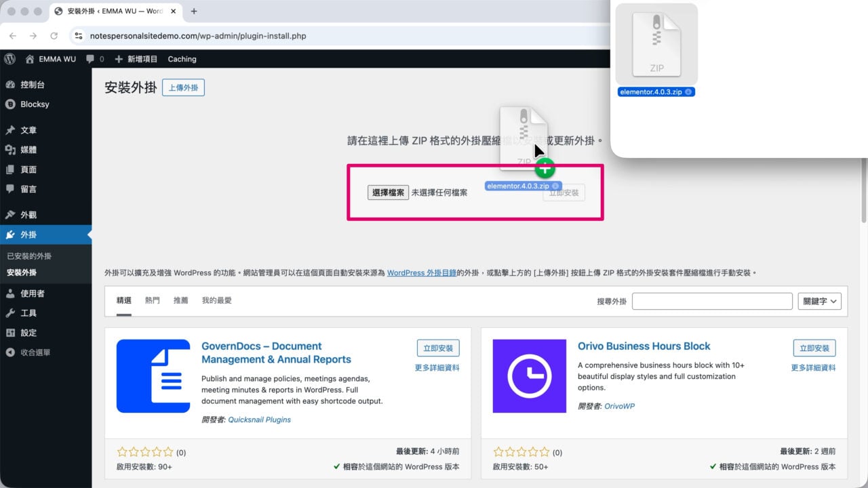This screenshot has width=868, height=488.
Task: Install Orivo Business Hours Block now
Action: (x=814, y=348)
